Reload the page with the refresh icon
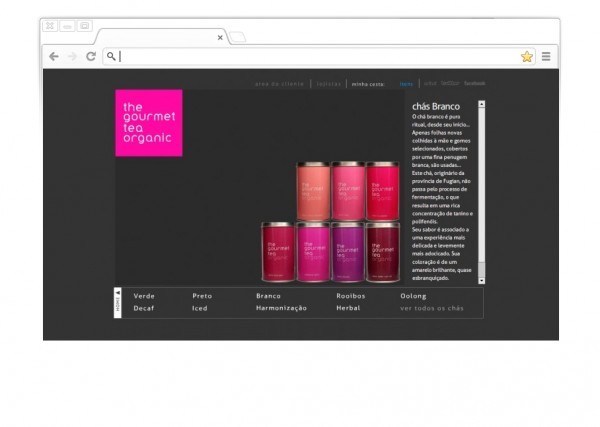 (x=90, y=57)
